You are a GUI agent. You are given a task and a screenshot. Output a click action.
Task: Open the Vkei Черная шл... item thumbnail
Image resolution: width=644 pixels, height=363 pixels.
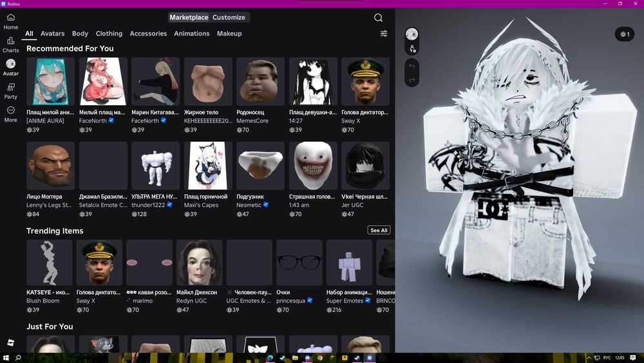(366, 166)
